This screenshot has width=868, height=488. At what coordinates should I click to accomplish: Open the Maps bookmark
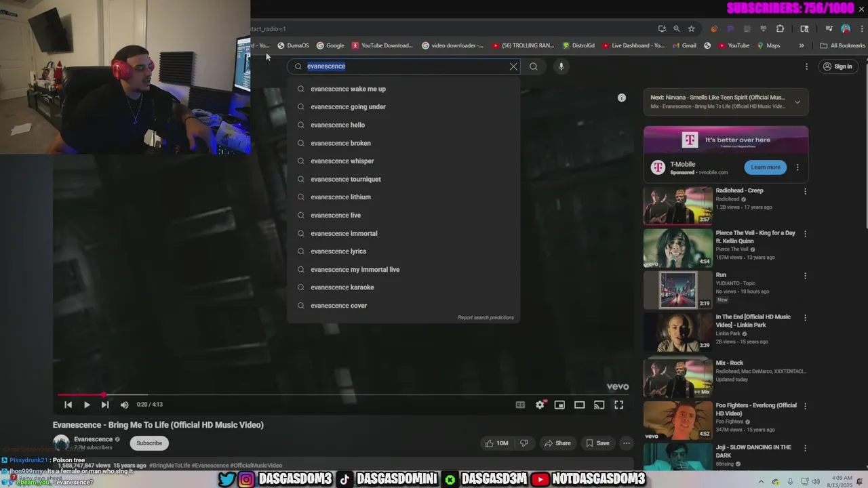[x=768, y=45]
